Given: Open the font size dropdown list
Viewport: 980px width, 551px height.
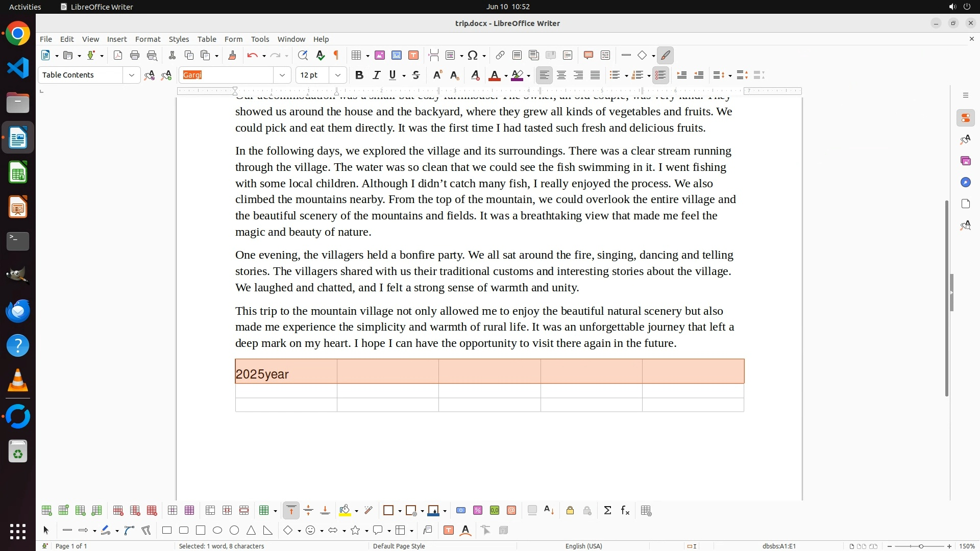Looking at the screenshot, I should pos(338,76).
